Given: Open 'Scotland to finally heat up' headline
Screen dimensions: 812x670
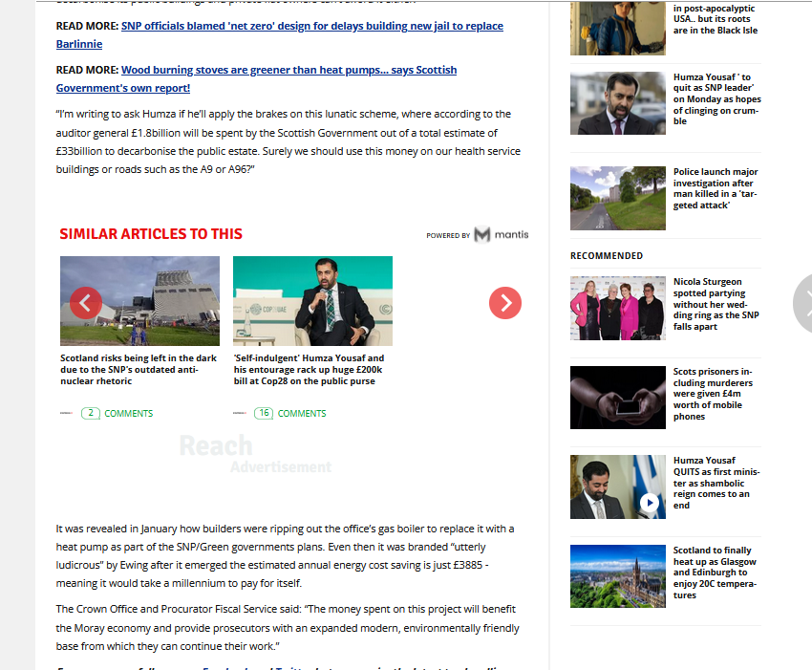Looking at the screenshot, I should coord(715,573).
